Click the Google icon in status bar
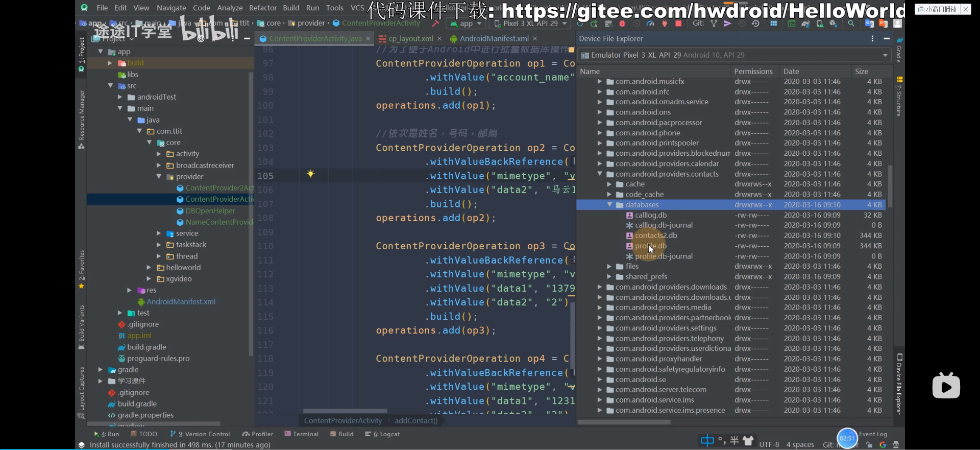 pyautogui.click(x=883, y=444)
